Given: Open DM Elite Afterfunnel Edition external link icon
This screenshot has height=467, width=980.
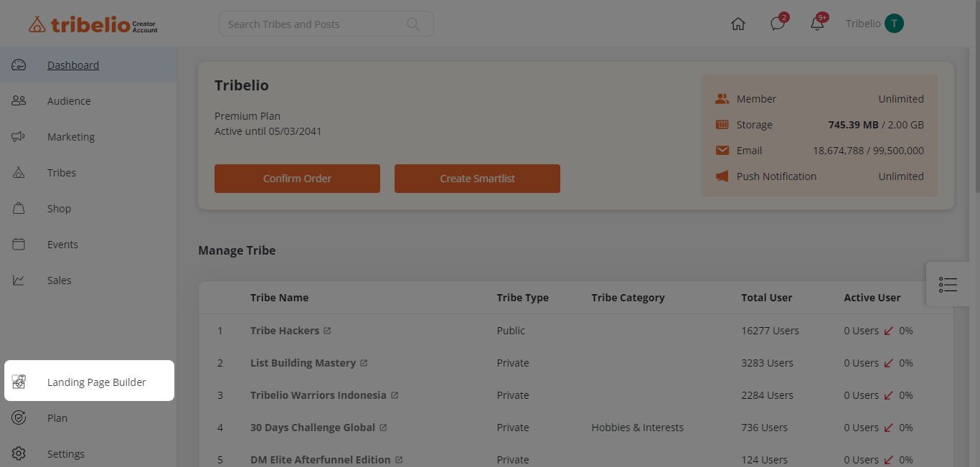Looking at the screenshot, I should click(x=399, y=460).
